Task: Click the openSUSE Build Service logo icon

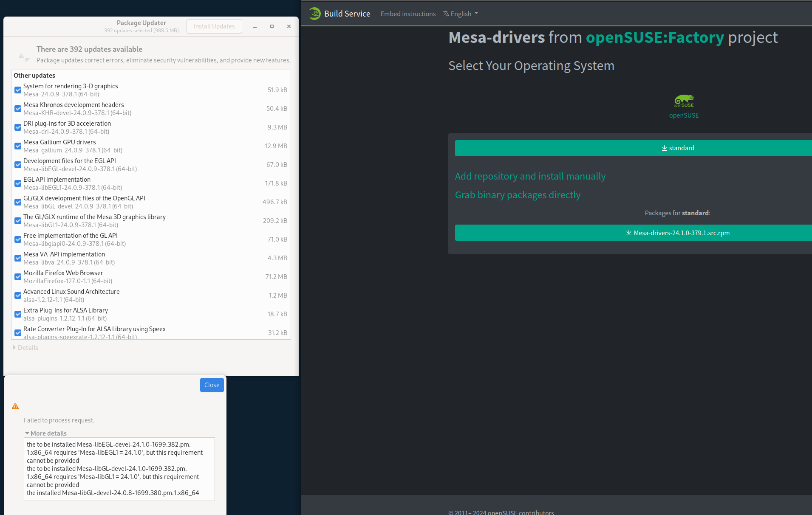Action: click(315, 14)
